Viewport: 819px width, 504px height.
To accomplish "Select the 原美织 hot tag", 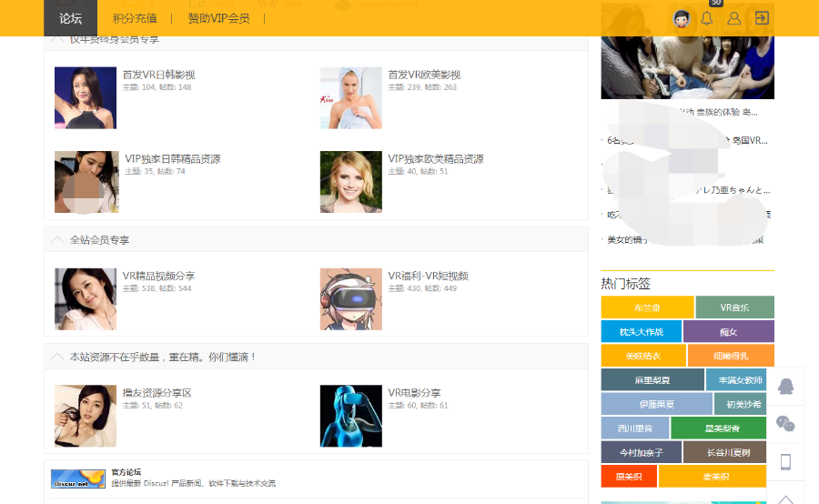I will pyautogui.click(x=629, y=477).
